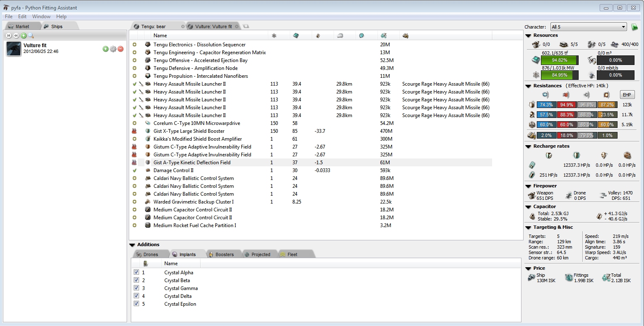Click the capacitor battery icon beside Total
The image size is (644, 326).
coord(532,216)
